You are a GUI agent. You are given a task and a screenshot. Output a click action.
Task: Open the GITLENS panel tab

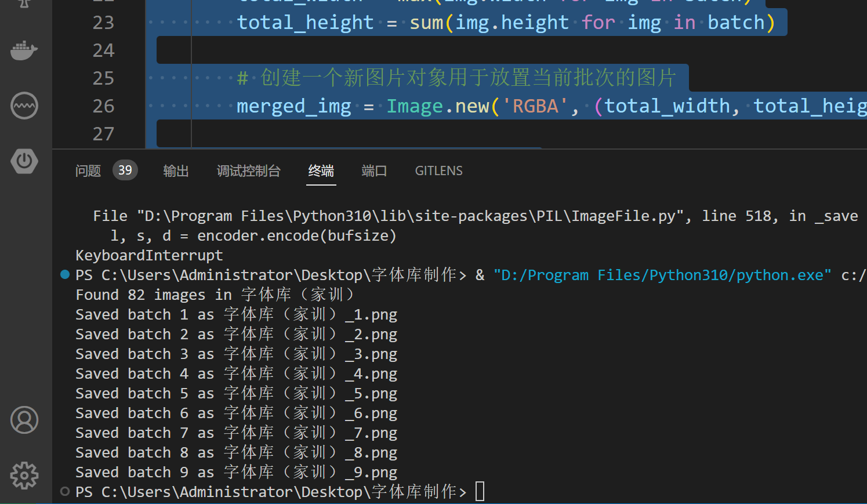[x=439, y=171]
